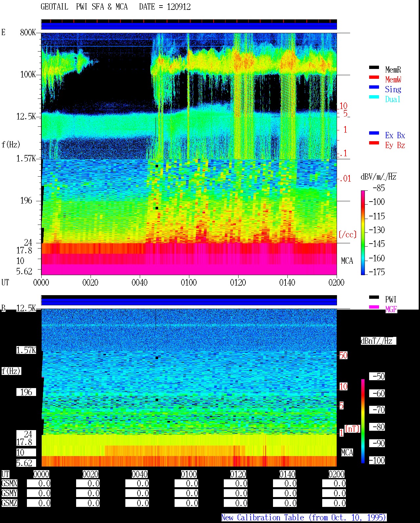Select the MemW legend label

(x=393, y=79)
